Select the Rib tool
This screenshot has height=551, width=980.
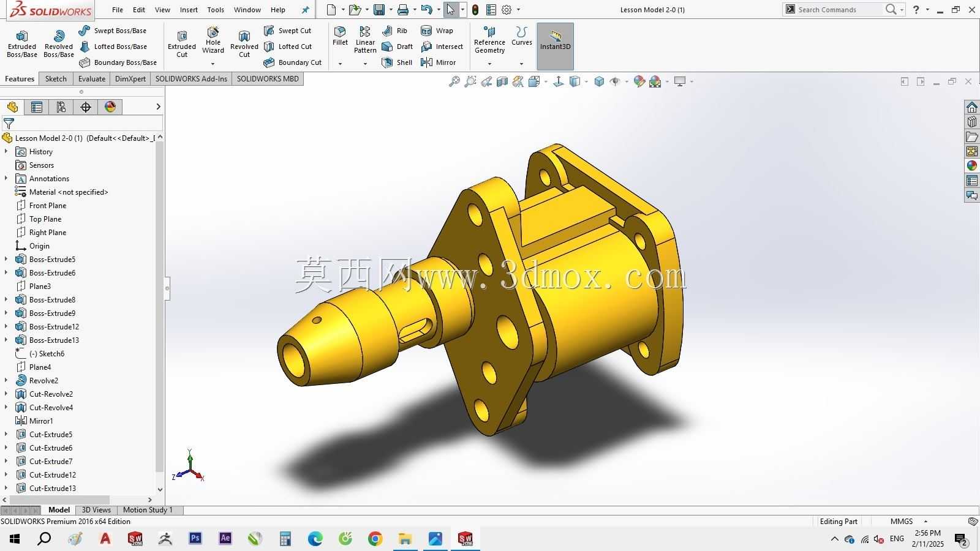pos(395,31)
